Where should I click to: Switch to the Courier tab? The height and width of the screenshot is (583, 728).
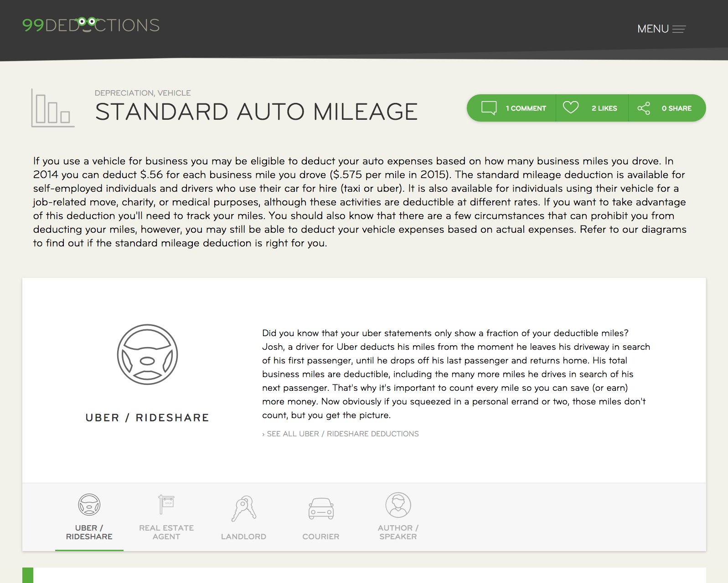click(x=321, y=537)
